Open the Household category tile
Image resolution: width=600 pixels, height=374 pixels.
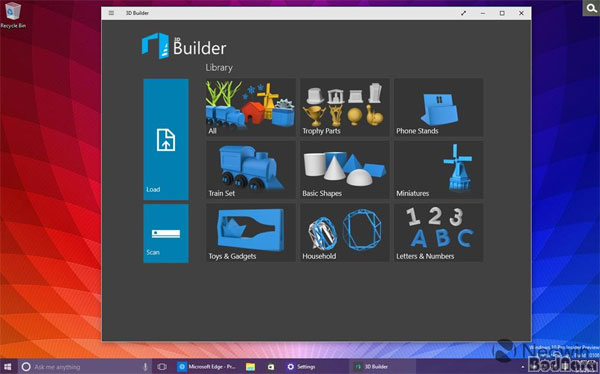(344, 233)
